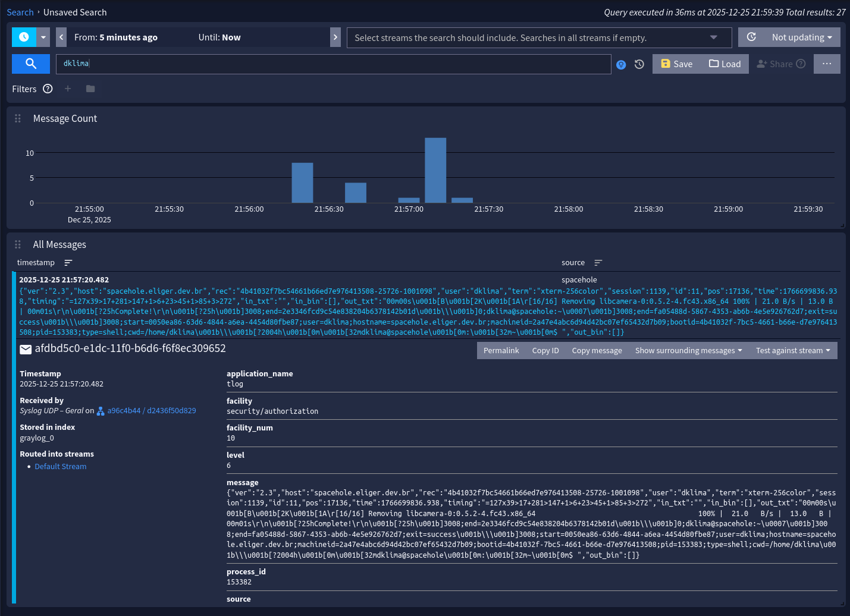
Task: Click the Message Count widget drag handle
Action: coord(18,118)
